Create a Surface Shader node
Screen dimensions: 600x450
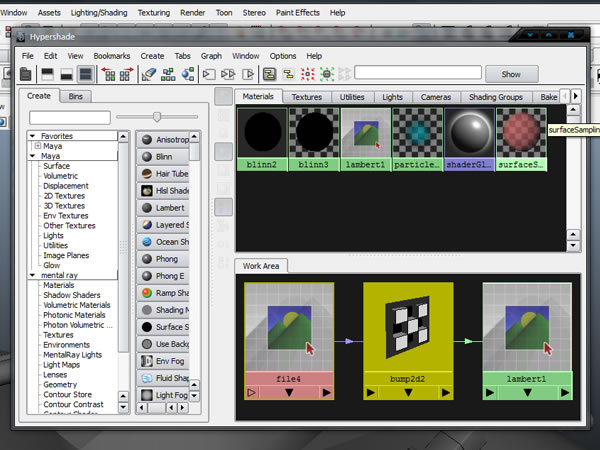coord(163,327)
